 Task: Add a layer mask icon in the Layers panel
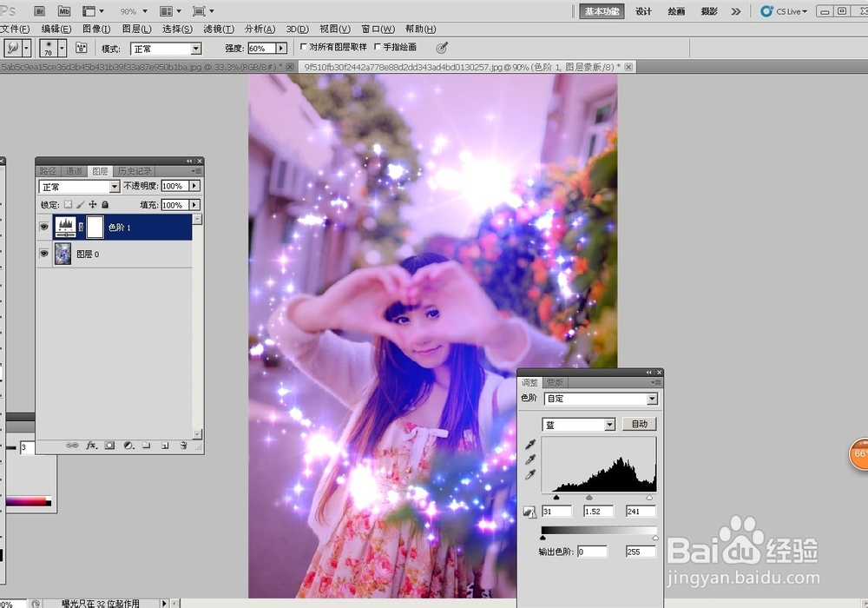[x=109, y=446]
